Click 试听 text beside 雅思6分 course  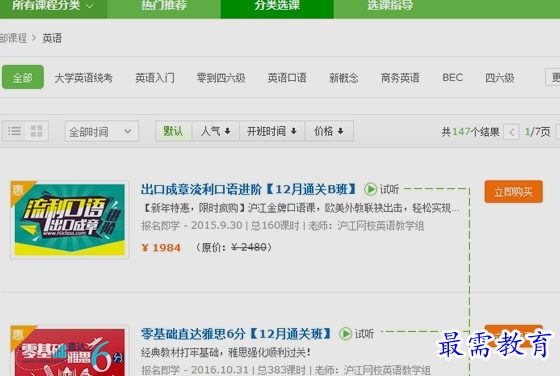[364, 334]
